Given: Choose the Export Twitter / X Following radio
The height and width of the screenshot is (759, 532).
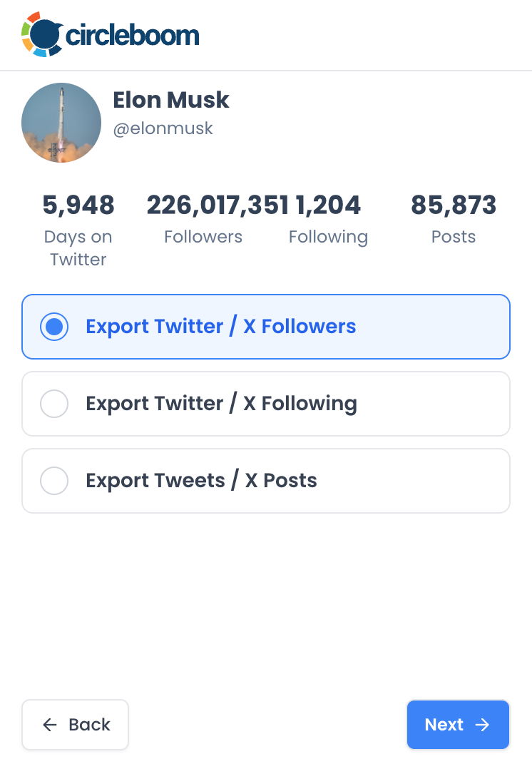Looking at the screenshot, I should 54,403.
